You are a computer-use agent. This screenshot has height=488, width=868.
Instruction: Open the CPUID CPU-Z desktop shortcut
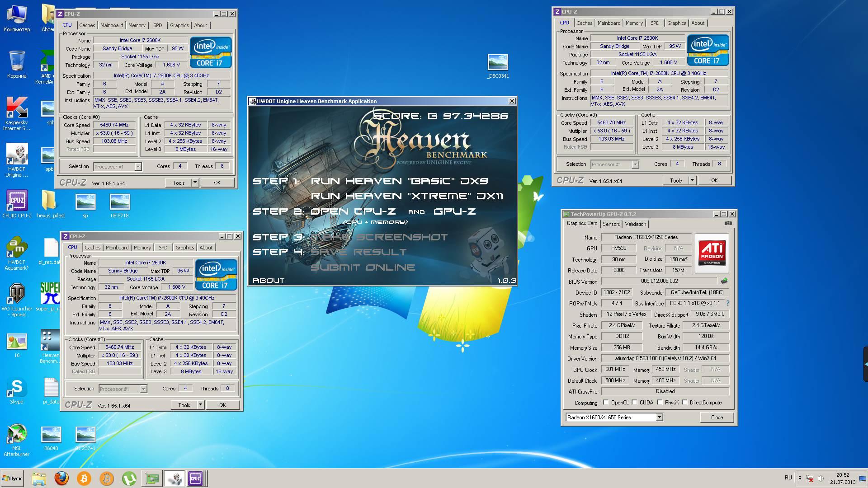coord(17,204)
